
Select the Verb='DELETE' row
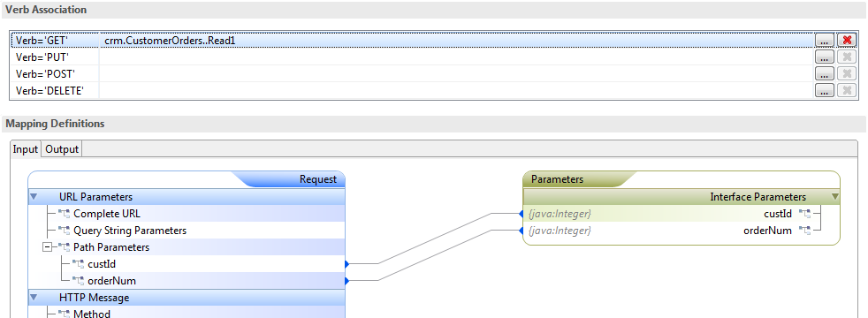[412, 91]
